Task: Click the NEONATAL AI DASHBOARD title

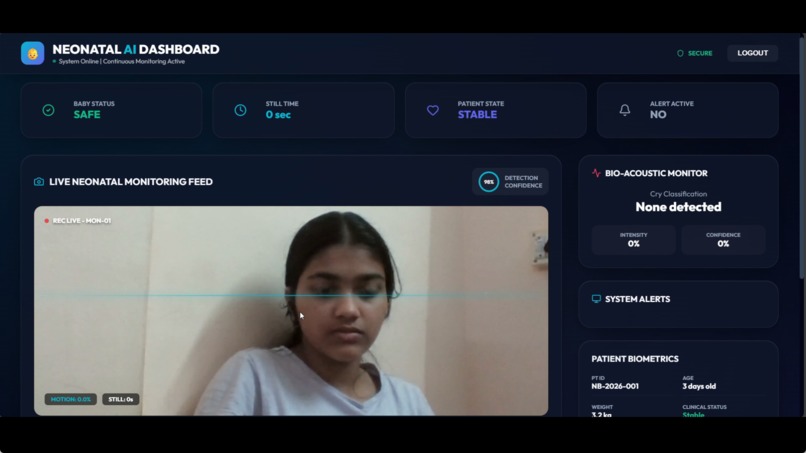Action: [136, 49]
